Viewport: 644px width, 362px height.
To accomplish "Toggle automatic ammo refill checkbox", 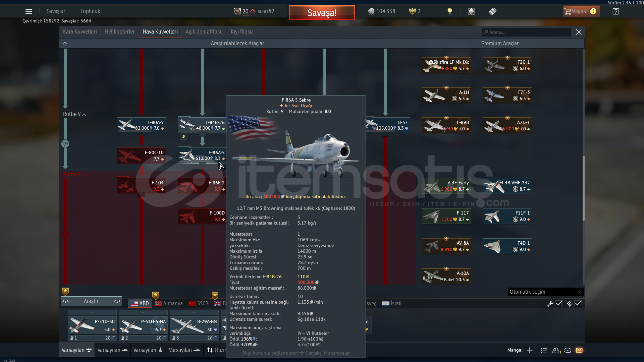I will 578,304.
